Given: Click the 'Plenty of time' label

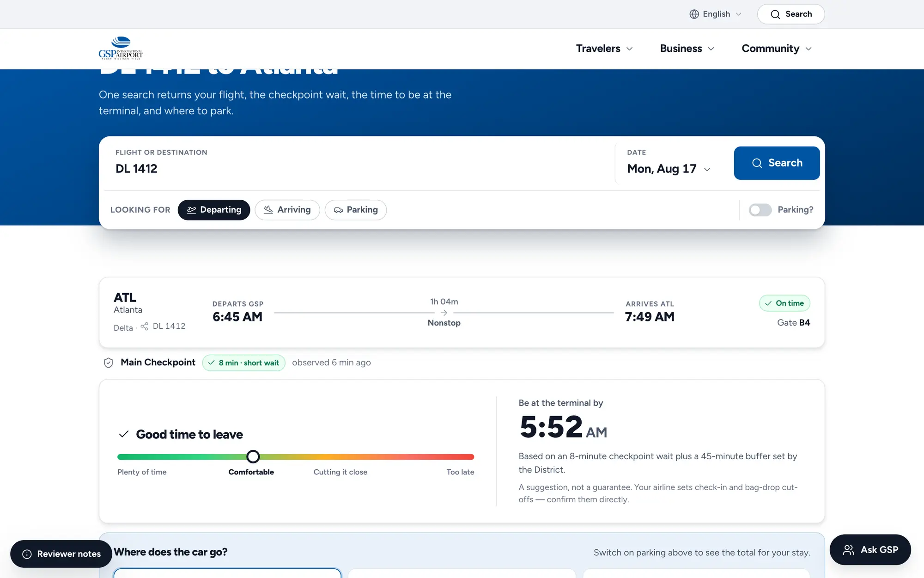Looking at the screenshot, I should (x=142, y=472).
